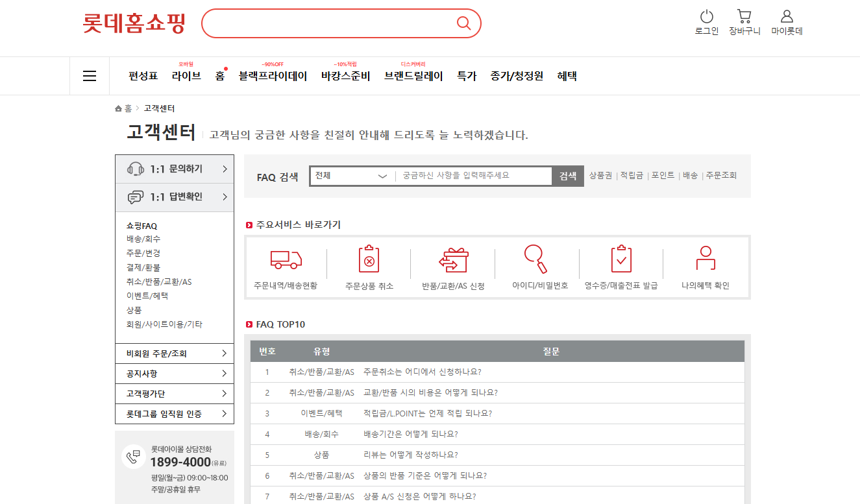This screenshot has width=860, height=504.
Task: Click the magnifier search icon in the header
Action: (463, 23)
